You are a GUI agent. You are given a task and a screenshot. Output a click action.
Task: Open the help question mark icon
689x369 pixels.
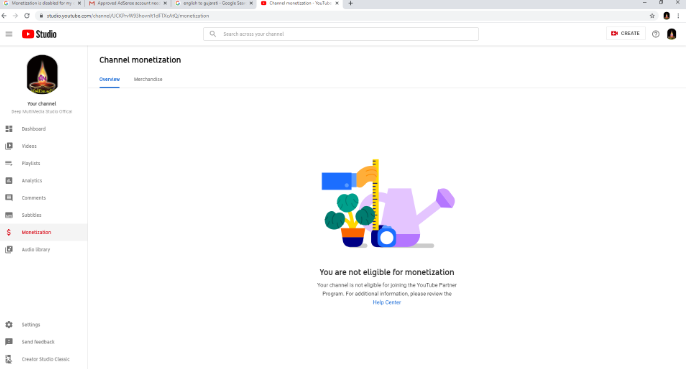(x=656, y=34)
